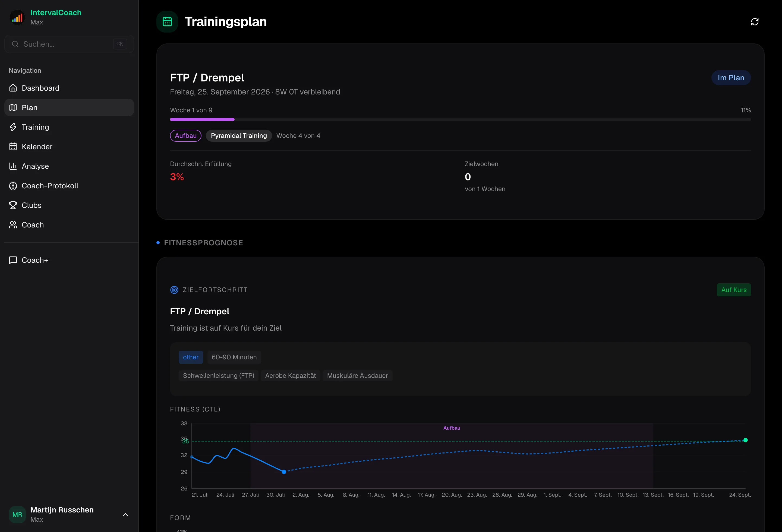
Task: Click the Kalender calendar icon in sidebar
Action: coord(13,147)
